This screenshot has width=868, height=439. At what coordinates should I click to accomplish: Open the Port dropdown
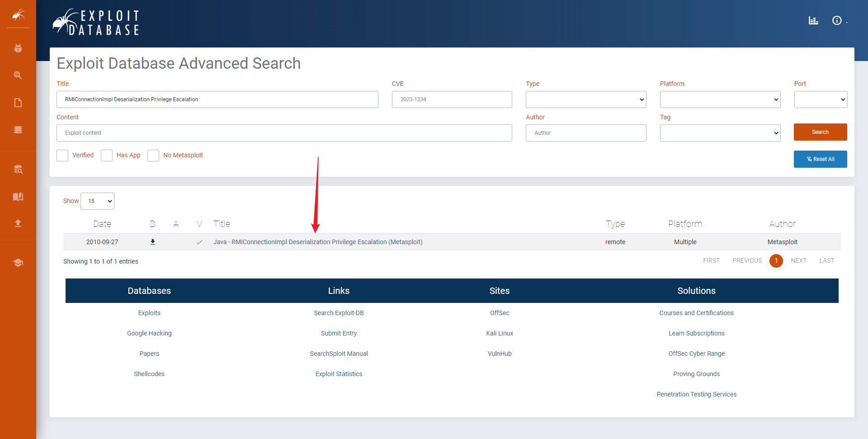tap(821, 99)
